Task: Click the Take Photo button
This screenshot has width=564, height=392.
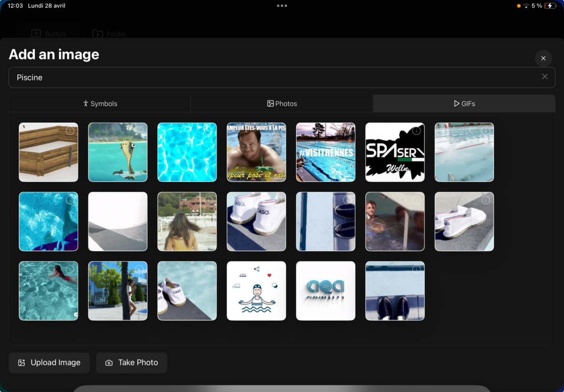Action: point(132,362)
